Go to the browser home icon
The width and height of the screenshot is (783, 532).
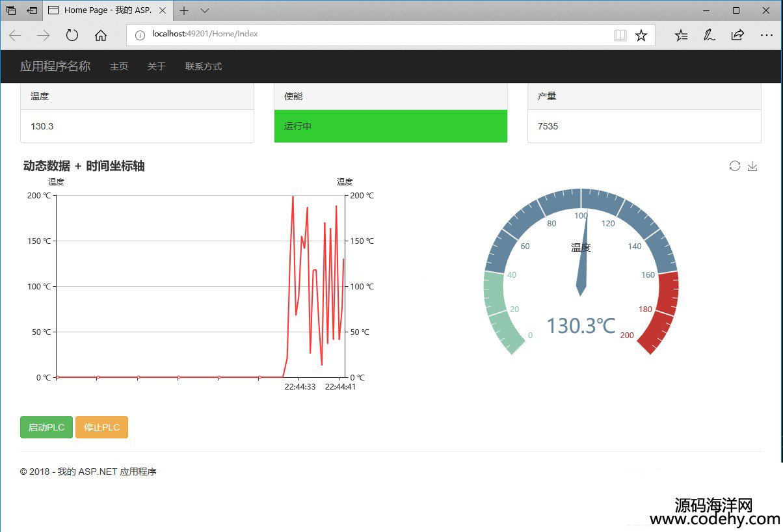[101, 35]
